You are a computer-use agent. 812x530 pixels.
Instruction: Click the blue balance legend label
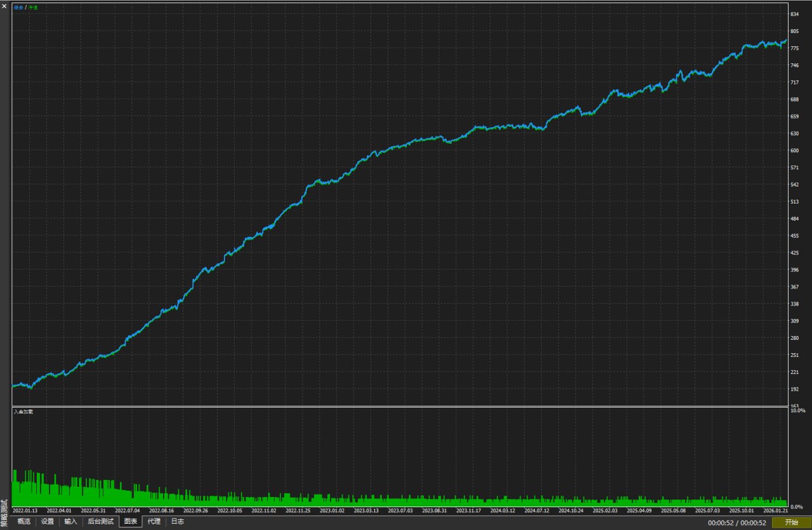point(18,8)
